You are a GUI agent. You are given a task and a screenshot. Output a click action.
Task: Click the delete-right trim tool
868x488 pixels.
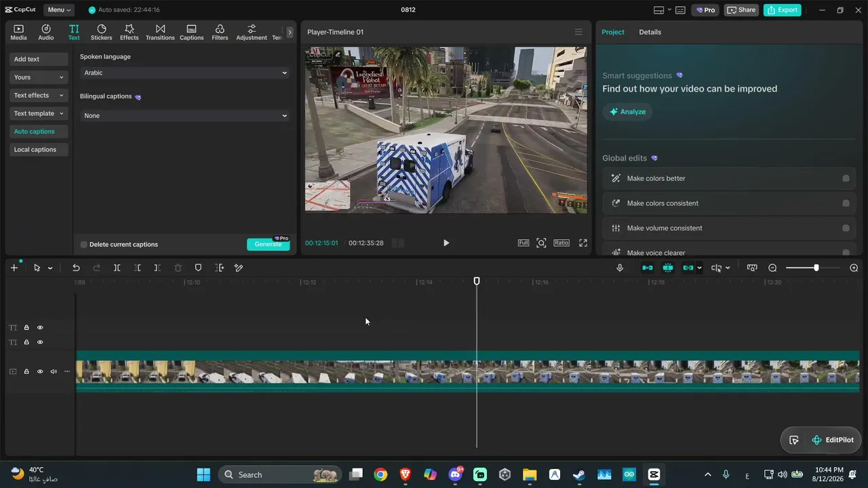[x=157, y=268]
